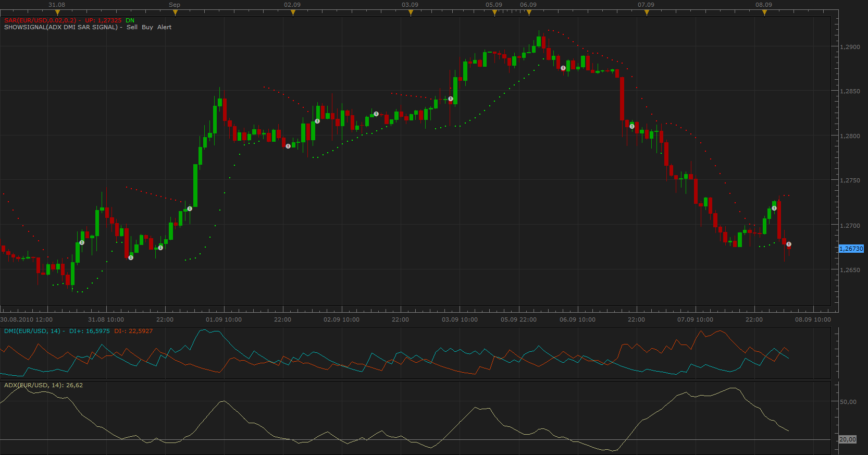Click the DI+: 16,5975 value

coord(90,331)
